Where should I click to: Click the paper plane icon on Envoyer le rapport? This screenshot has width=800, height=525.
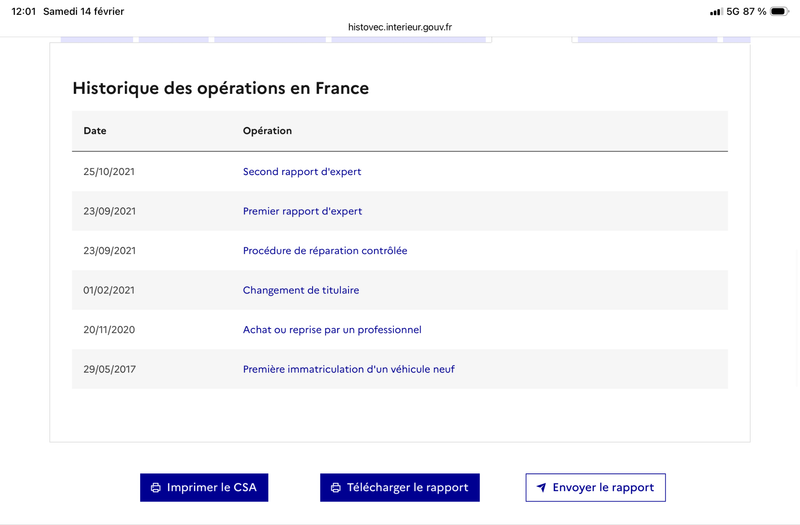pos(541,488)
